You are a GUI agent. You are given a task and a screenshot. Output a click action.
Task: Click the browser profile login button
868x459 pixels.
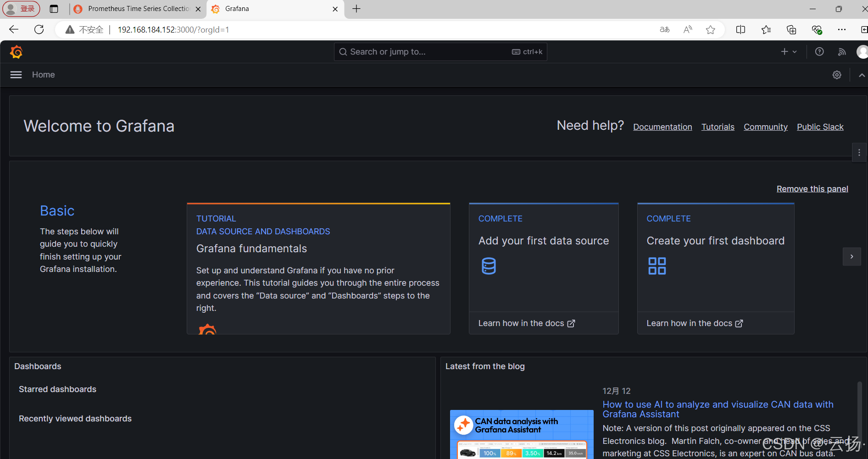pos(21,9)
